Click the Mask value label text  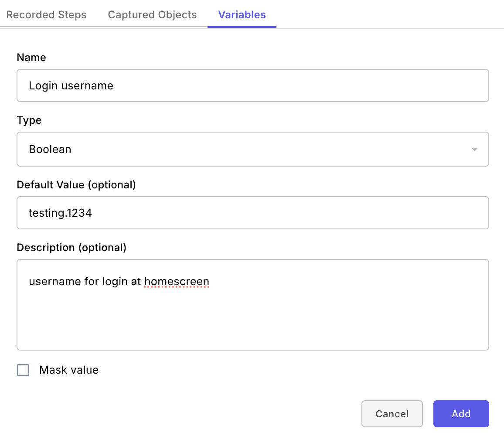point(69,370)
